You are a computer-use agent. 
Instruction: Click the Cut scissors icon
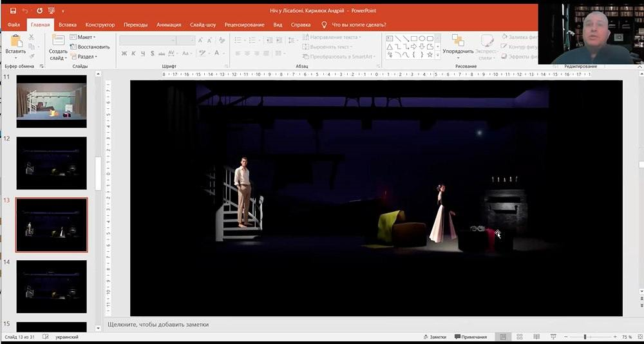point(32,37)
